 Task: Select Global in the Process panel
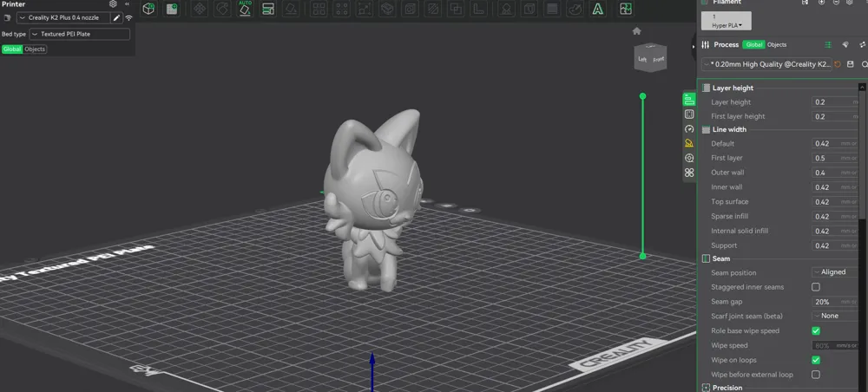754,45
